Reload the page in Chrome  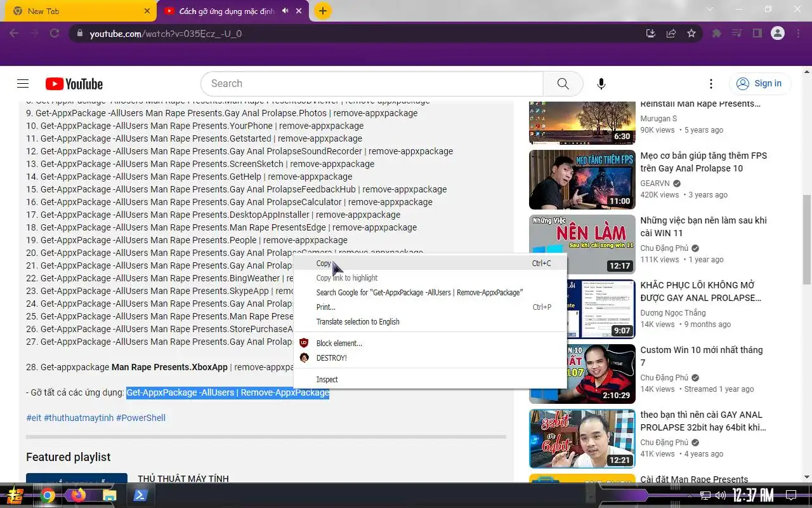[x=55, y=34]
